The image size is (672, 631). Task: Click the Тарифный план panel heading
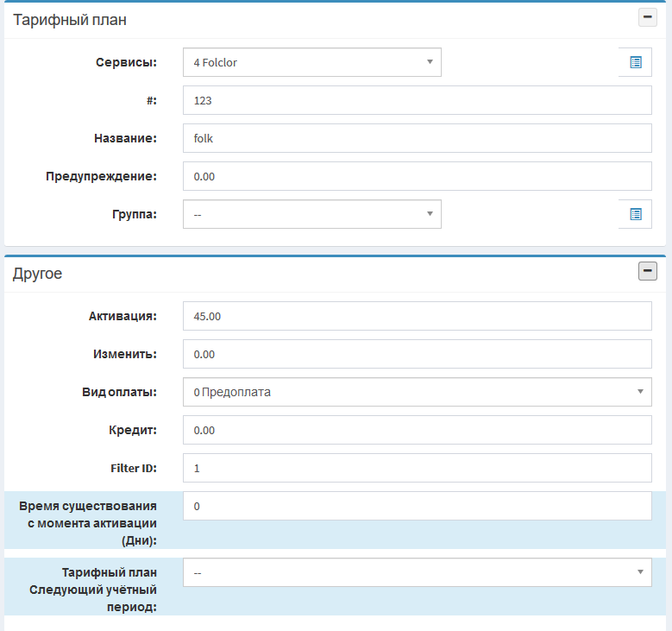coord(70,18)
